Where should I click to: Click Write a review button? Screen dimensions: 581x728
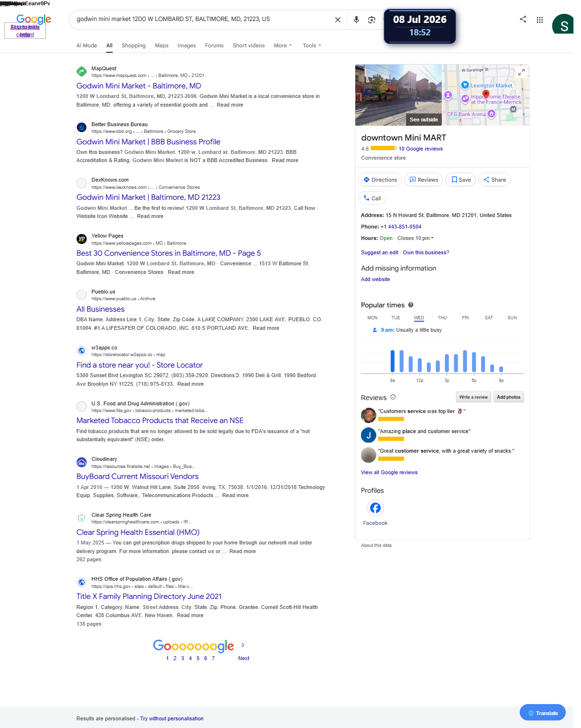(x=473, y=397)
